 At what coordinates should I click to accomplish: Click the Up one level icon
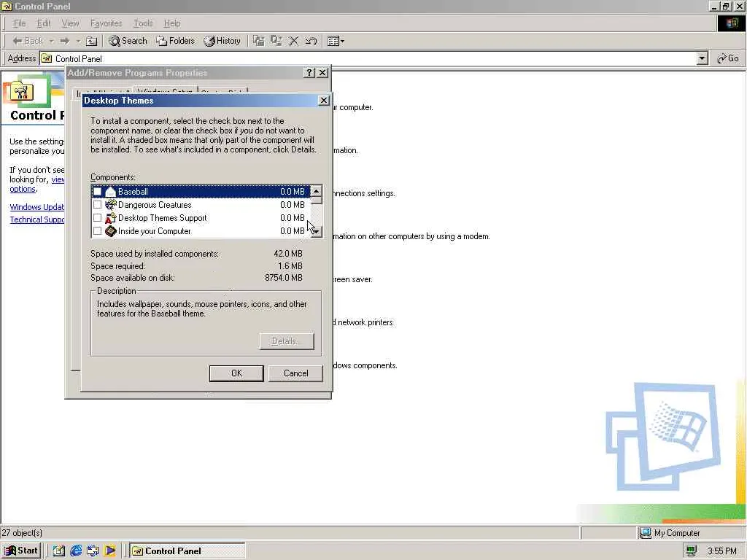point(91,41)
